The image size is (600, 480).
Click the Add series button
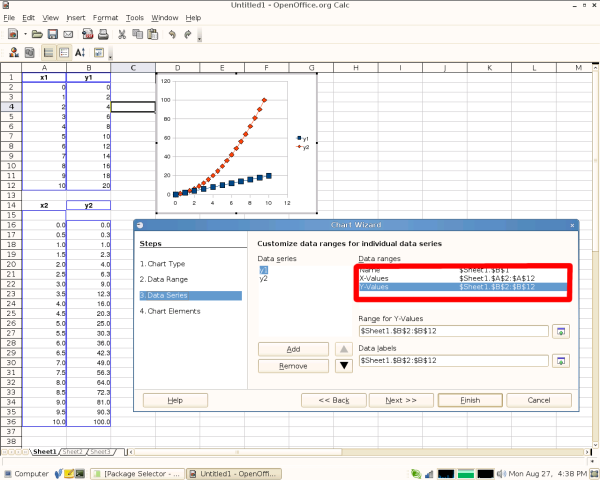pos(293,349)
